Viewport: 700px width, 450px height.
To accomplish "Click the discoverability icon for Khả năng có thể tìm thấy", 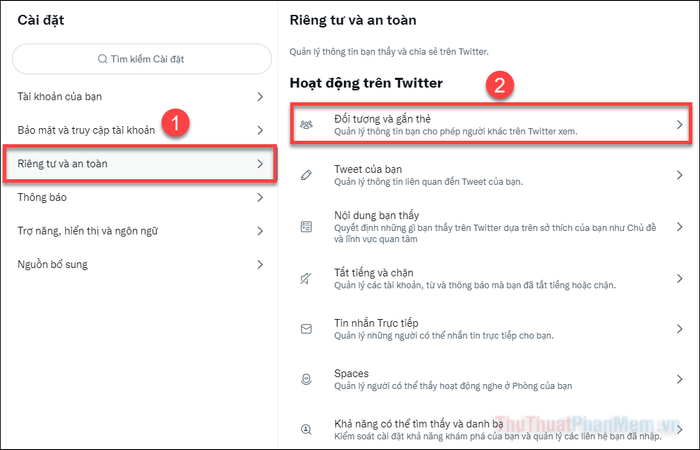I will 306,429.
